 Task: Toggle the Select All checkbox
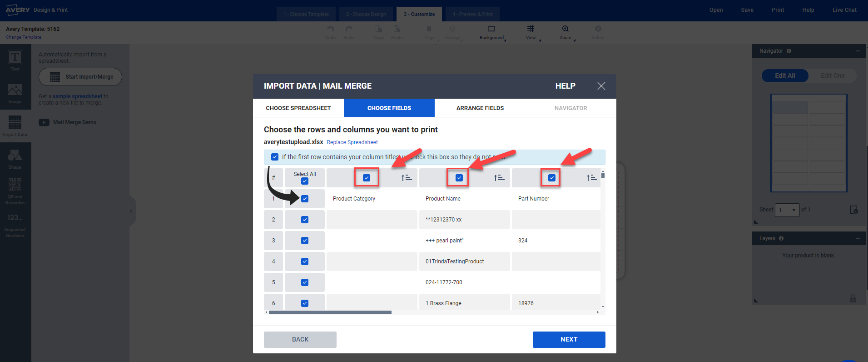click(x=305, y=181)
